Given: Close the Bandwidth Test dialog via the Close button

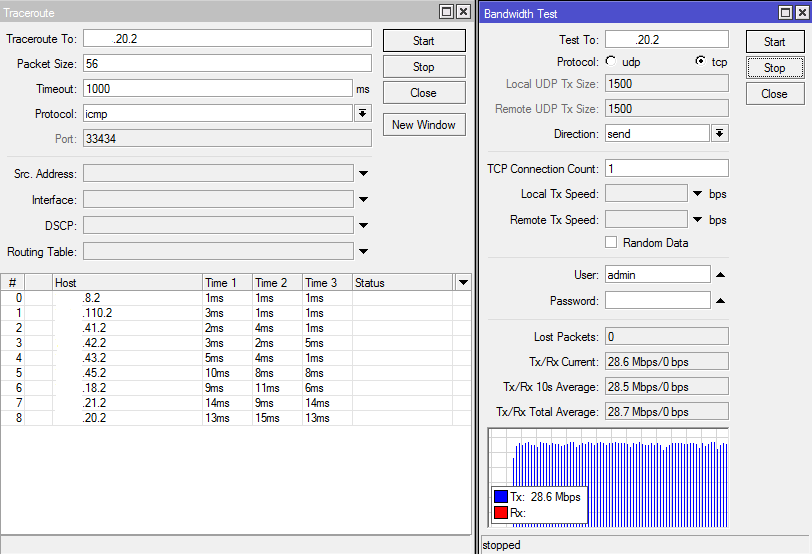Looking at the screenshot, I should pos(775,94).
